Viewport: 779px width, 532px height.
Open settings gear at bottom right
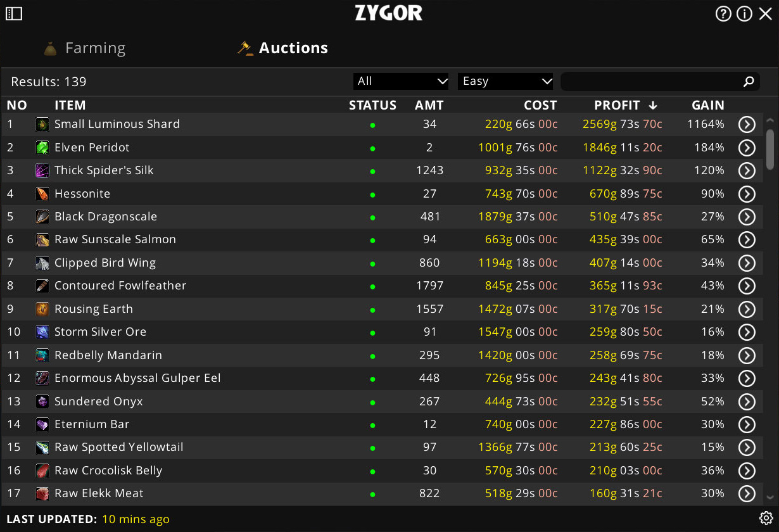pyautogui.click(x=766, y=517)
